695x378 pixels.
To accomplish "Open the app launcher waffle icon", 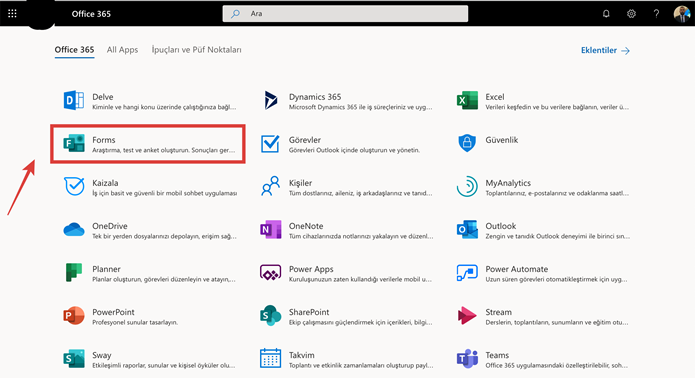I will click(12, 14).
